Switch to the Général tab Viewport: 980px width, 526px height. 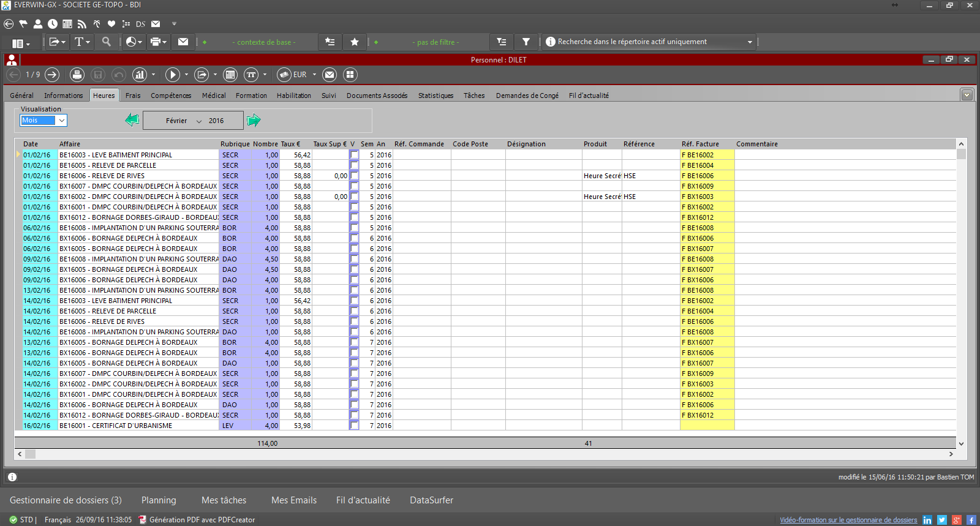coord(21,96)
